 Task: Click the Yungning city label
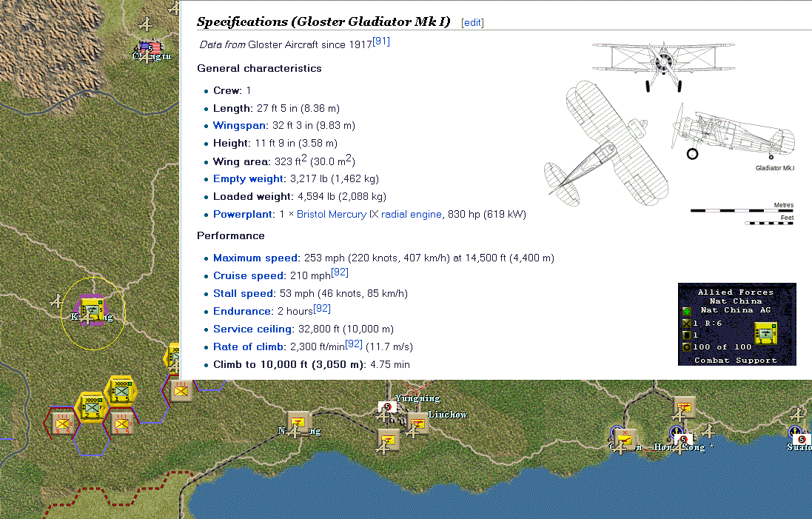(417, 398)
